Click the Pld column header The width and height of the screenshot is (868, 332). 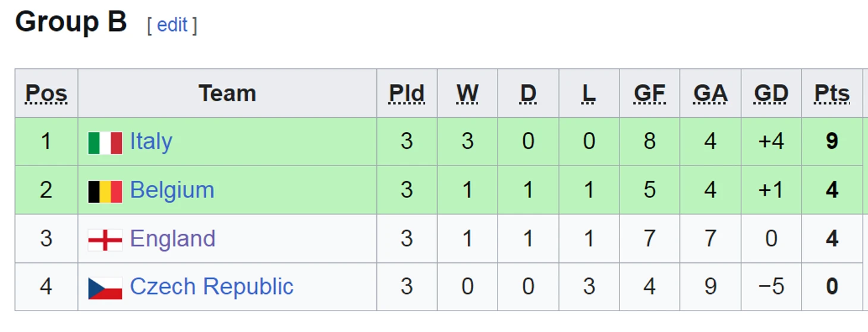[x=407, y=93]
